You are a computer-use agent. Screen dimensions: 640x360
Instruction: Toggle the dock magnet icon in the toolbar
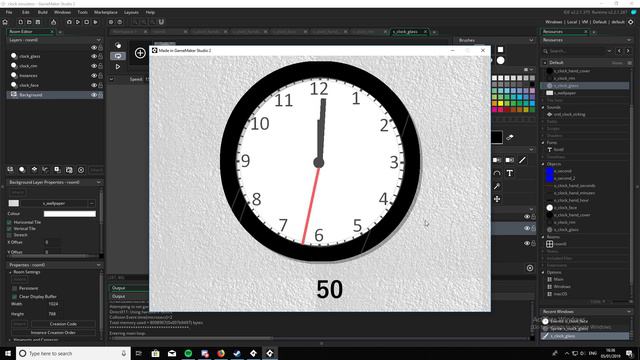[161, 22]
